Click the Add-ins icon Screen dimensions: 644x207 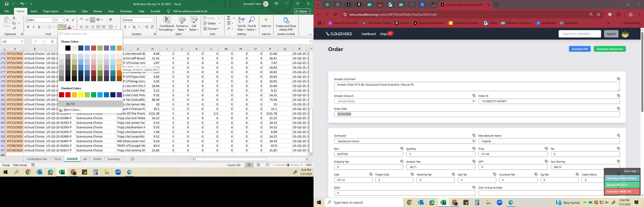(266, 22)
